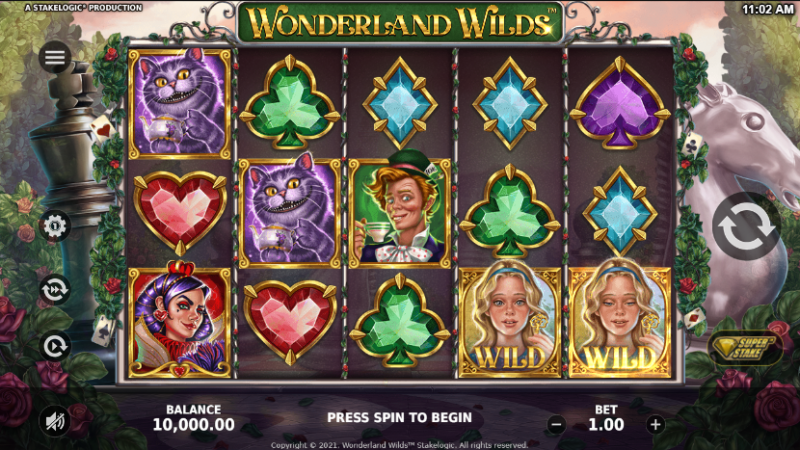Increase bet with the plus button

point(656,424)
